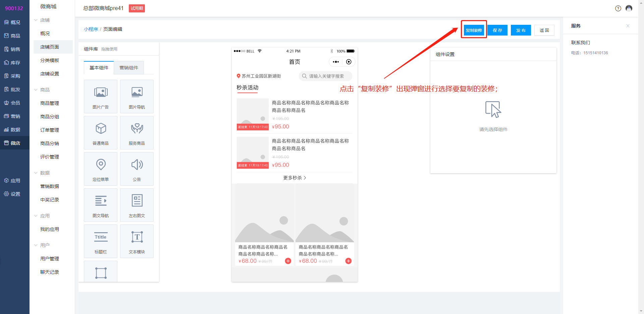Switch to the 营销组件 tab
This screenshot has height=314, width=644.
click(129, 68)
